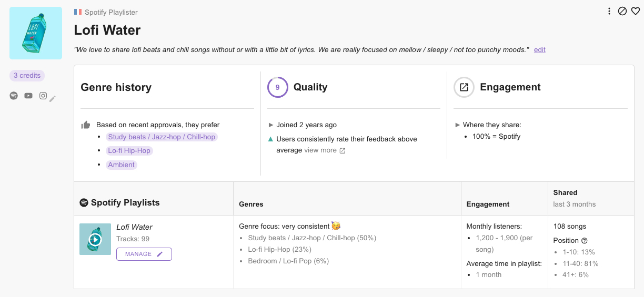Click the Monthly listeners label
The height and width of the screenshot is (297, 644).
pos(494,226)
